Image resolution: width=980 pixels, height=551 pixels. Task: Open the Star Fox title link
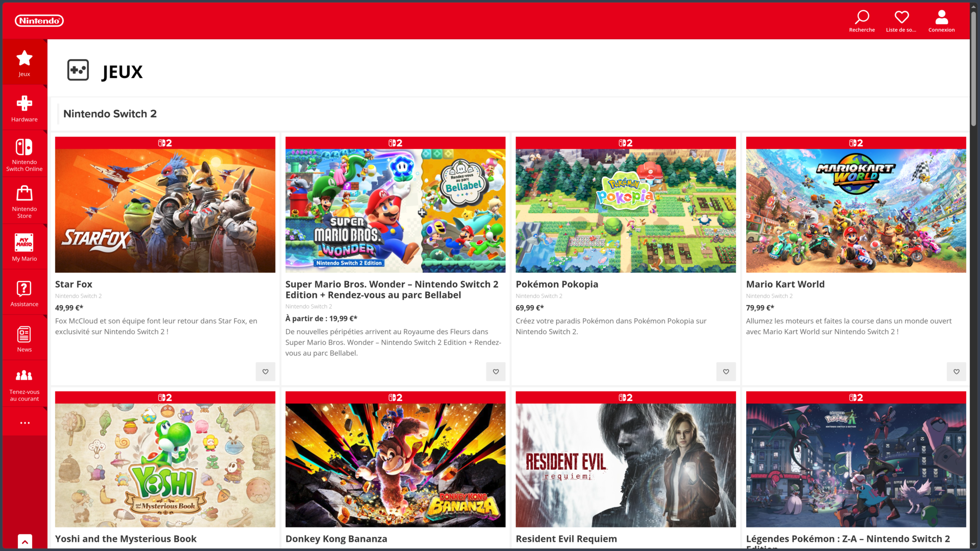73,284
